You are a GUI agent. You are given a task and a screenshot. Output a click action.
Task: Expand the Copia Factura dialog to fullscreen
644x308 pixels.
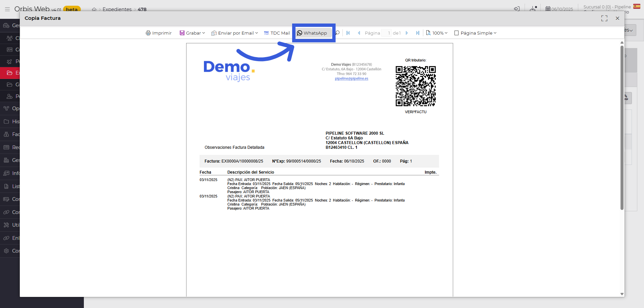(x=605, y=18)
